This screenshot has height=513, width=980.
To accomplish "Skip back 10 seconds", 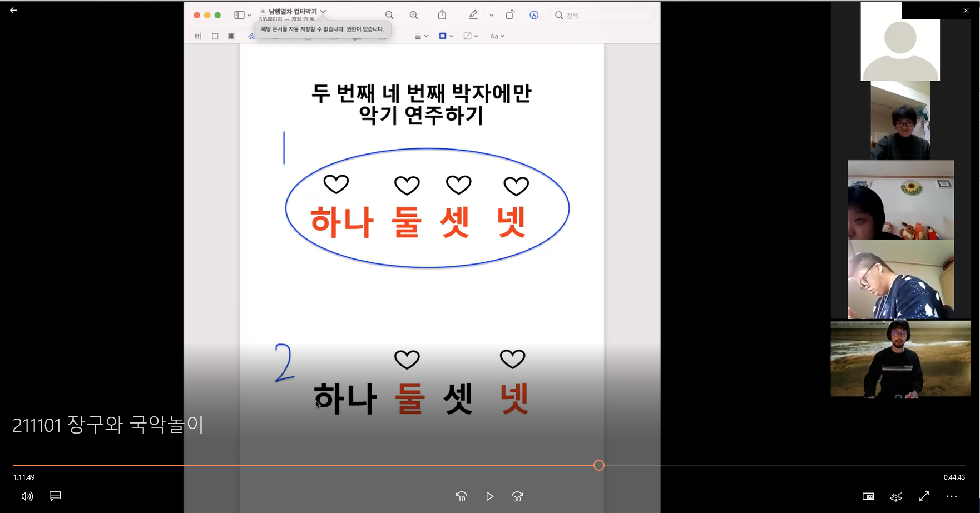I will [461, 496].
